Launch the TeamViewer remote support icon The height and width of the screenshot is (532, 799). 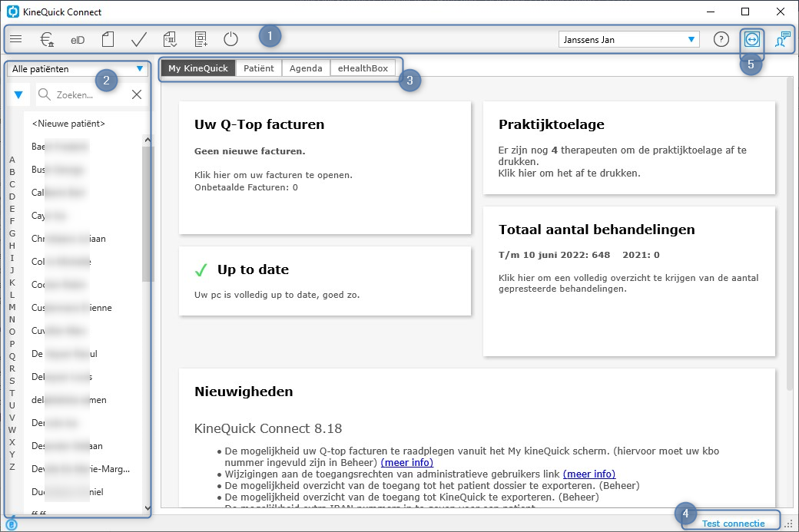click(x=752, y=39)
